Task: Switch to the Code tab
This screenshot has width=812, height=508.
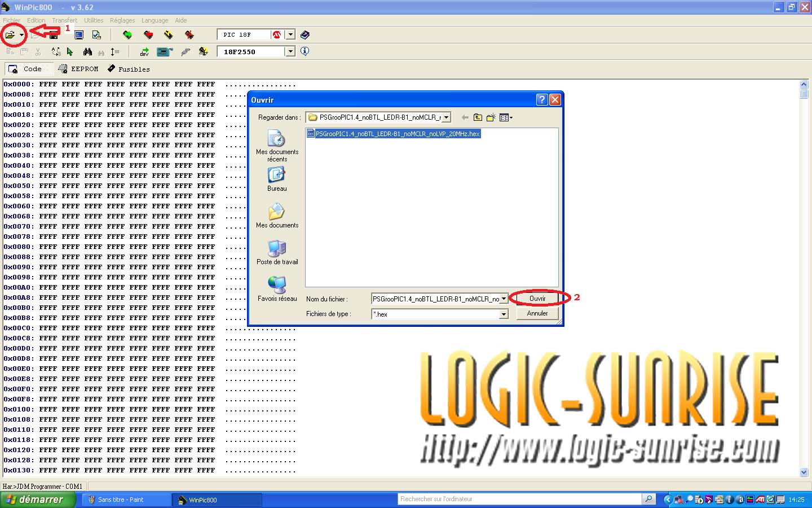Action: click(29, 69)
